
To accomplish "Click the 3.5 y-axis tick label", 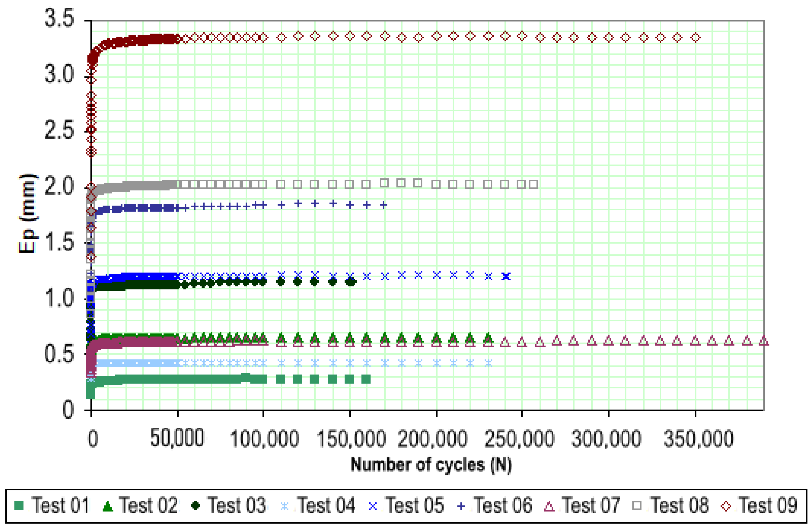I will [x=59, y=18].
